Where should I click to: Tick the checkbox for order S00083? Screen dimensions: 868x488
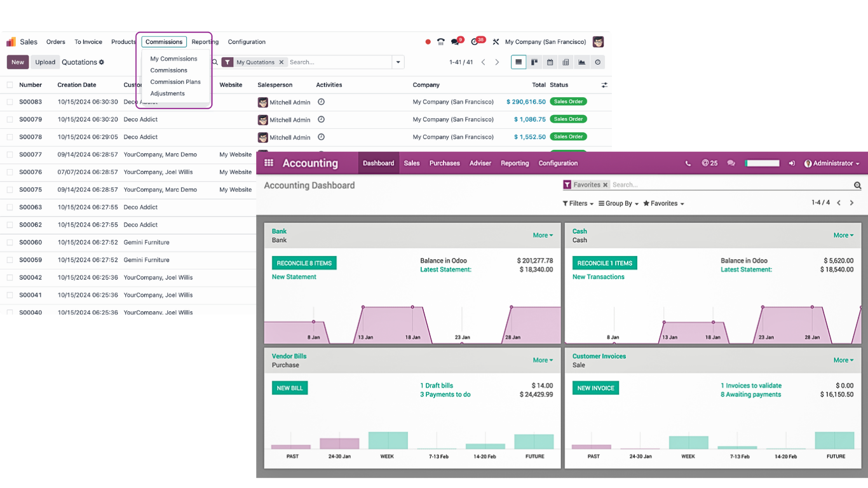[10, 102]
